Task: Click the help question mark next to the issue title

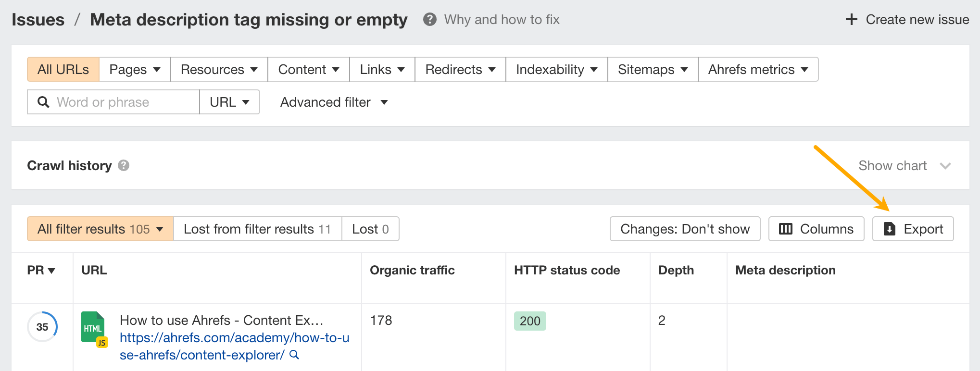Action: coord(429,20)
